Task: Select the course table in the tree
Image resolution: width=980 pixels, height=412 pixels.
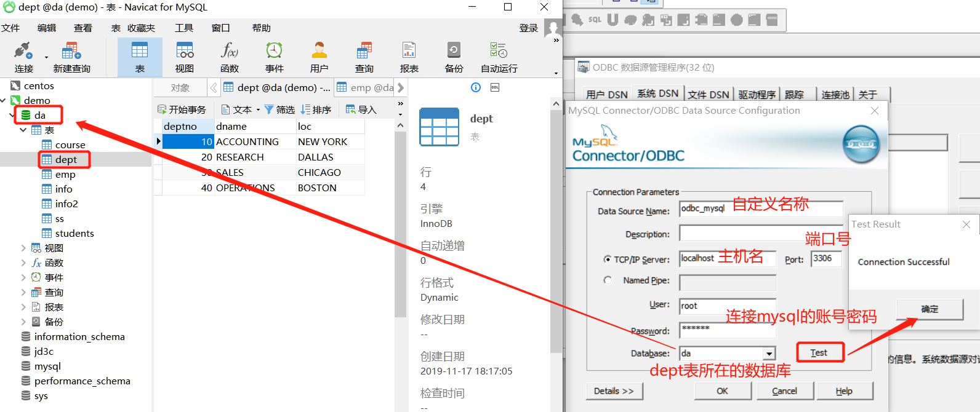Action: click(x=70, y=145)
